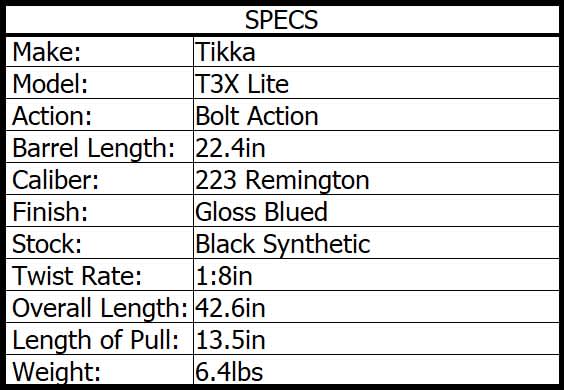Select the Finish label cell
The width and height of the screenshot is (564, 390).
(x=99, y=212)
